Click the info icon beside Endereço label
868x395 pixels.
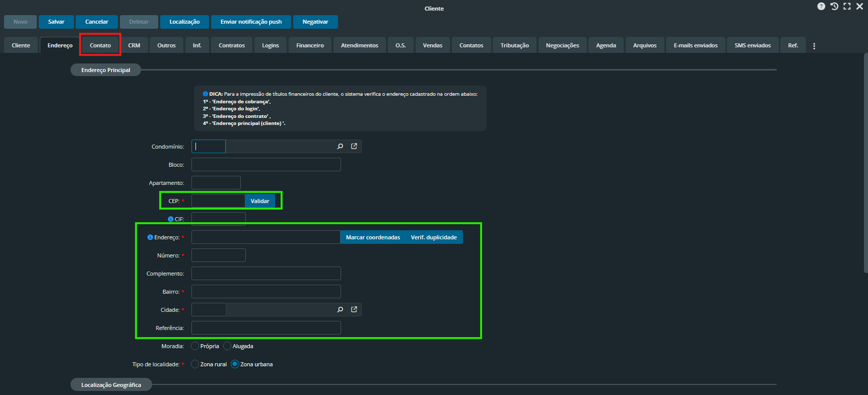(x=150, y=237)
